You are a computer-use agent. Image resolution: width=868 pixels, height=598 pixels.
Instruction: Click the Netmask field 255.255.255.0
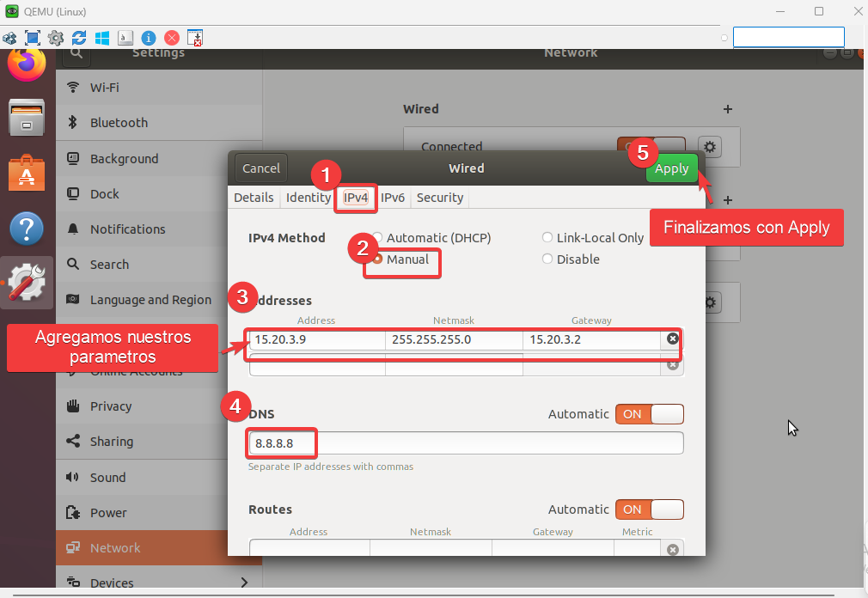click(453, 339)
